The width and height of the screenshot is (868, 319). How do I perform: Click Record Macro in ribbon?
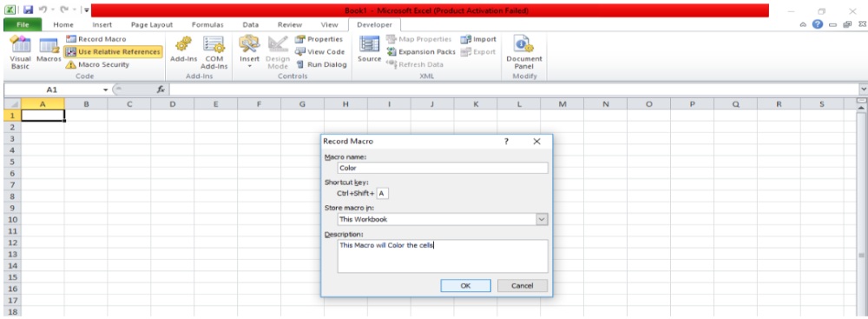click(96, 39)
